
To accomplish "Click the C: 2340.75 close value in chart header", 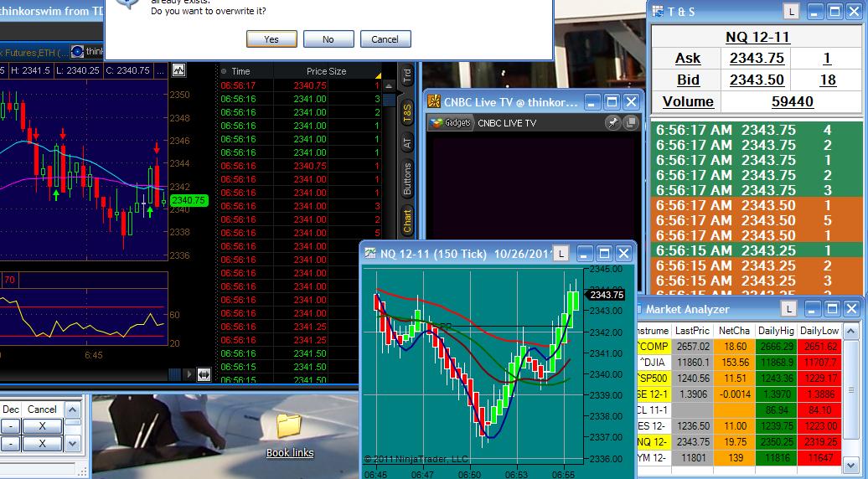I will click(128, 71).
